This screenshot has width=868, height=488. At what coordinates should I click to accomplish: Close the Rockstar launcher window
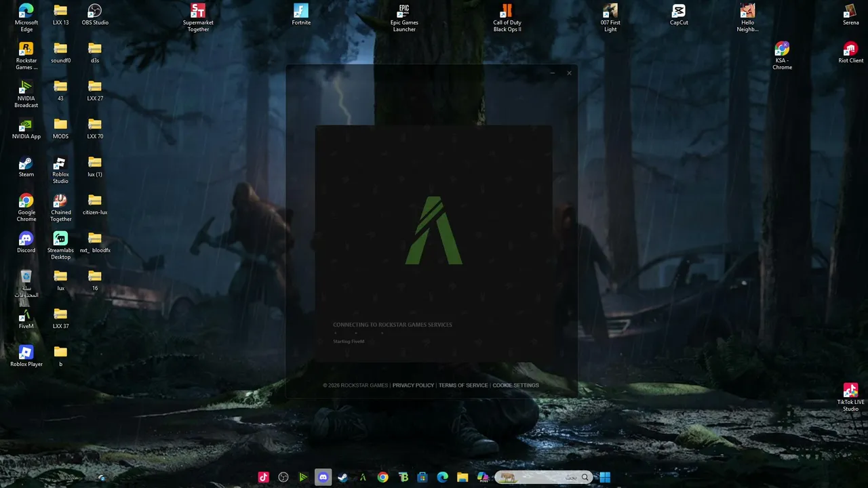(x=569, y=73)
